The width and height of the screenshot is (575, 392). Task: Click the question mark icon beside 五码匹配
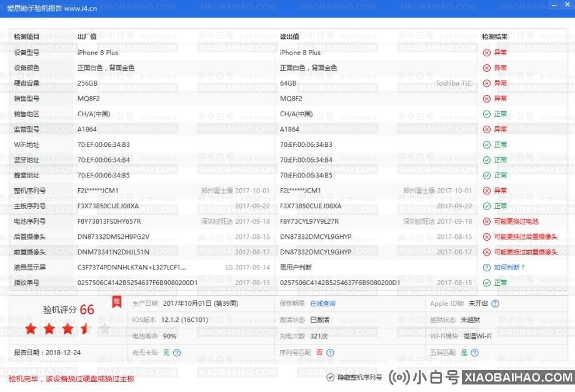click(x=474, y=352)
